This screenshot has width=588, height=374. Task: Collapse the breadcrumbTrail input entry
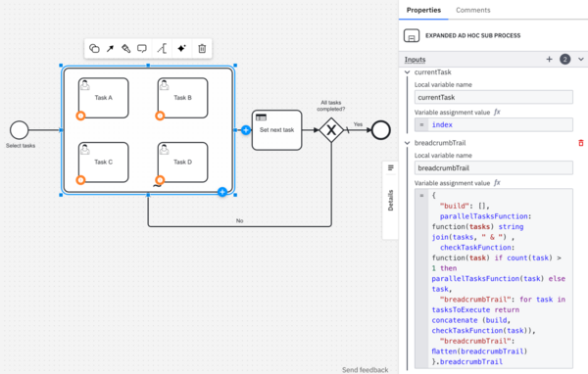pos(408,143)
